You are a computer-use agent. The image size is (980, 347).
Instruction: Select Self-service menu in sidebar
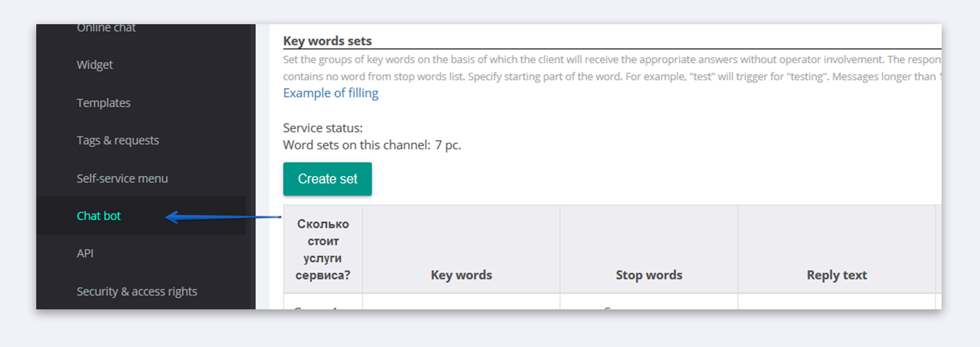pos(122,178)
